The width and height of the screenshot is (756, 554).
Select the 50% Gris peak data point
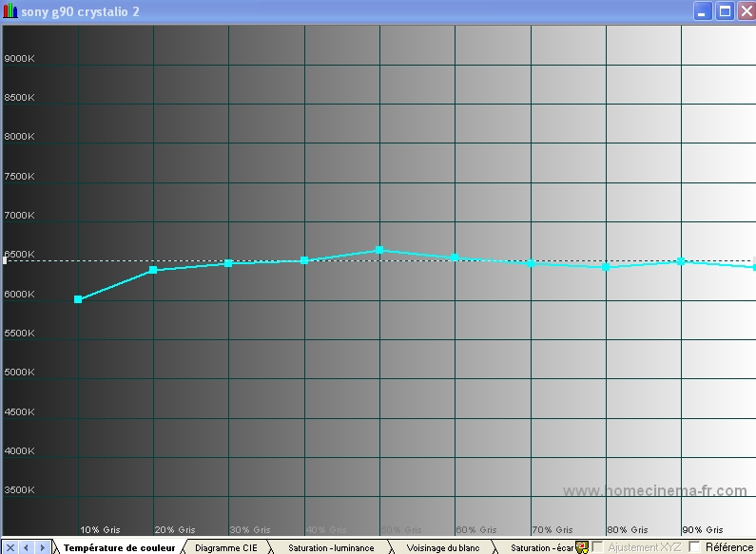[379, 250]
